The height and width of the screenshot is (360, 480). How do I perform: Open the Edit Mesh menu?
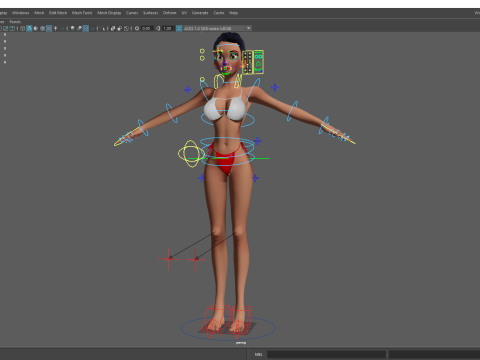click(58, 13)
